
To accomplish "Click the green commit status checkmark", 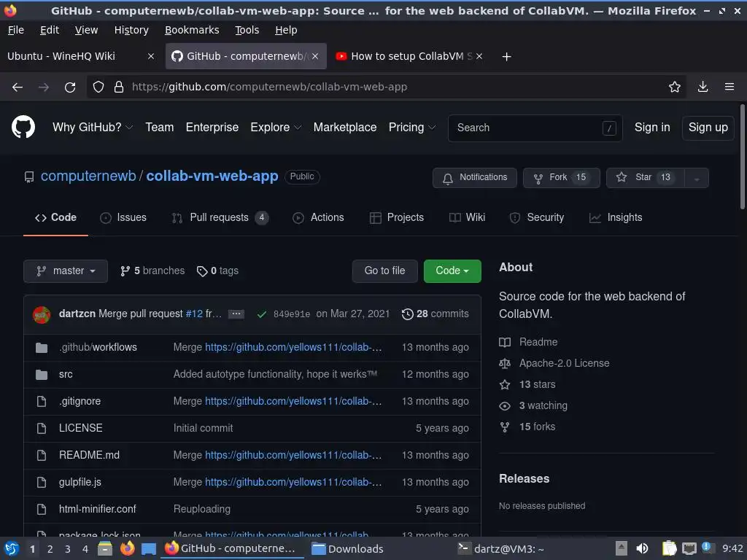I will 262,314.
